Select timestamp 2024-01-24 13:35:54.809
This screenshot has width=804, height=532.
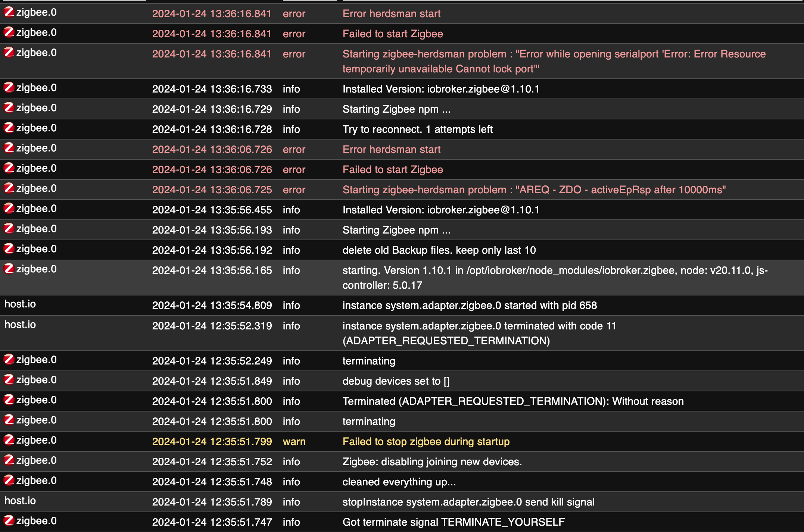(x=212, y=306)
